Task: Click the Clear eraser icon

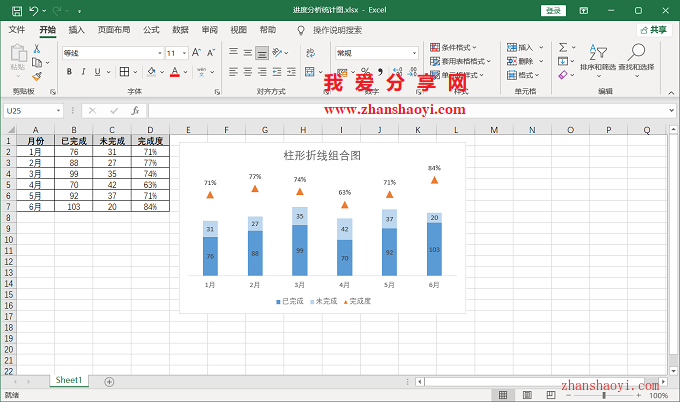Action: click(563, 75)
